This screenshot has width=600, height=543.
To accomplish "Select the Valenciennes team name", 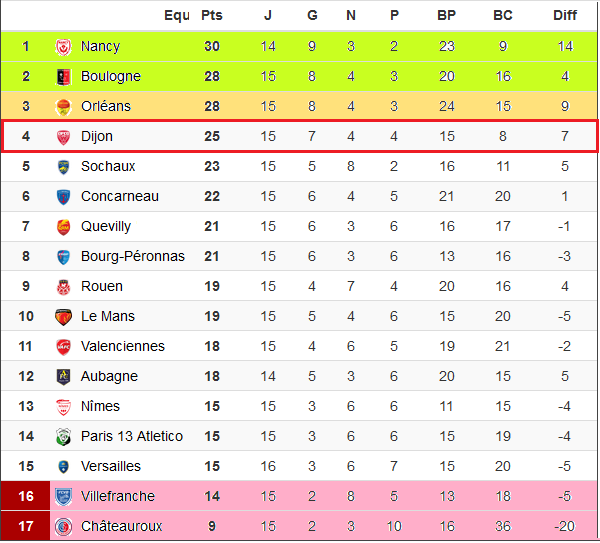I will pos(122,347).
